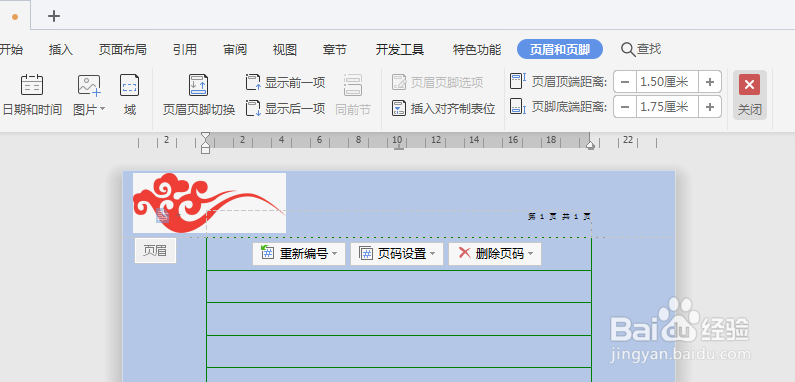Click the center tab stop at ruler 10
795x382 pixels.
[399, 148]
